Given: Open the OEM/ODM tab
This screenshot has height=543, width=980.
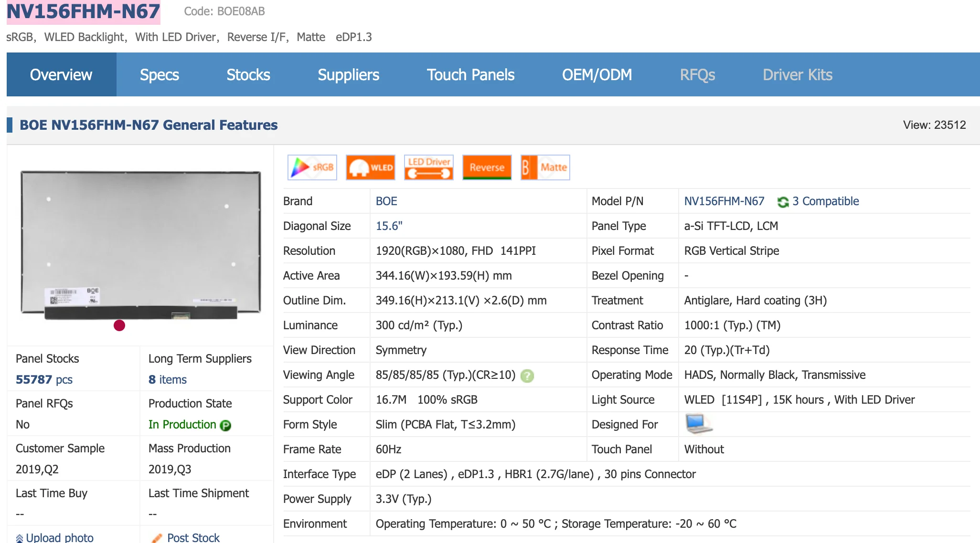Looking at the screenshot, I should pyautogui.click(x=597, y=74).
